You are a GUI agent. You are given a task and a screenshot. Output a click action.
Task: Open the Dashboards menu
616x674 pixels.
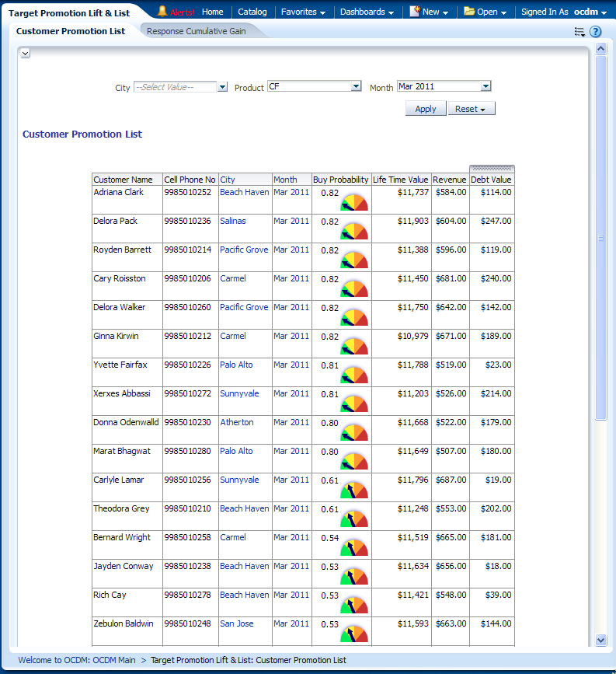(x=367, y=12)
